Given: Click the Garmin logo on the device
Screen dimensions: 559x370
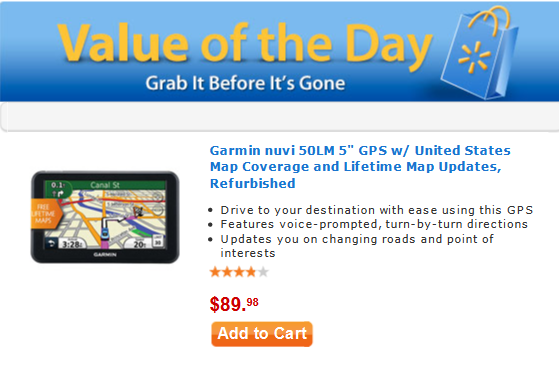Looking at the screenshot, I should pos(105,255).
